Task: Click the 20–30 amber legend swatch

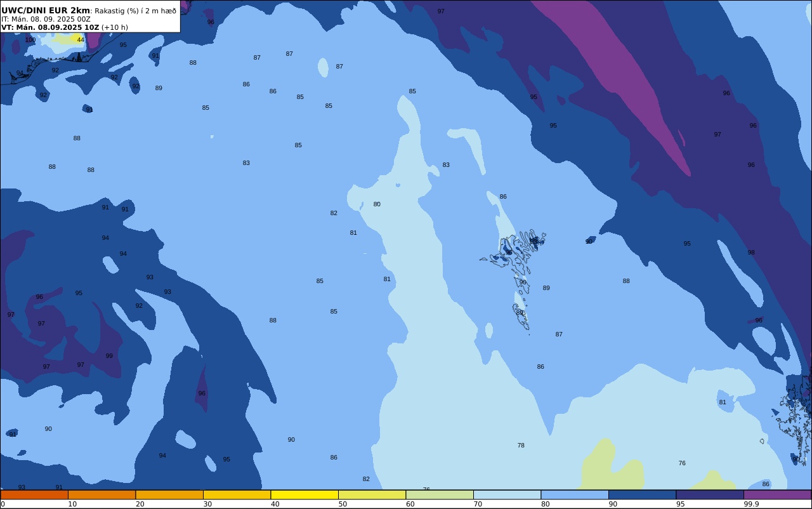Action: 169,494
